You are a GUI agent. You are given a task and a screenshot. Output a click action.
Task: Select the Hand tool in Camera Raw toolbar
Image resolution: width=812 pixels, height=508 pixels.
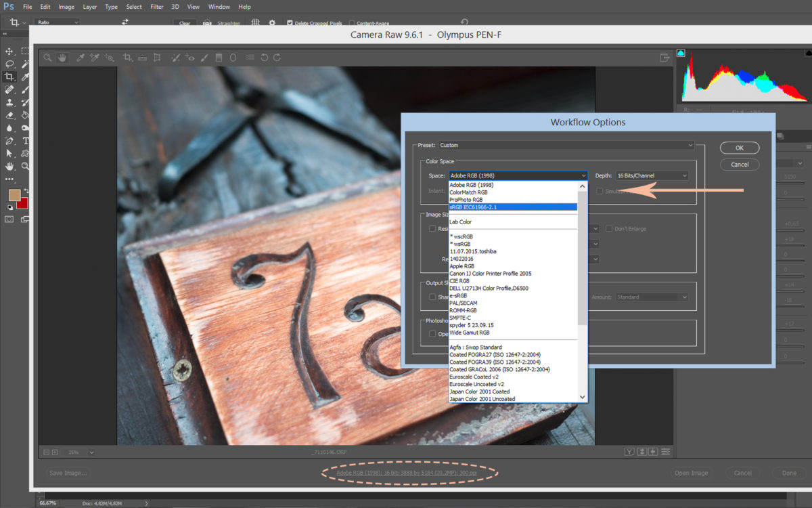click(x=62, y=58)
